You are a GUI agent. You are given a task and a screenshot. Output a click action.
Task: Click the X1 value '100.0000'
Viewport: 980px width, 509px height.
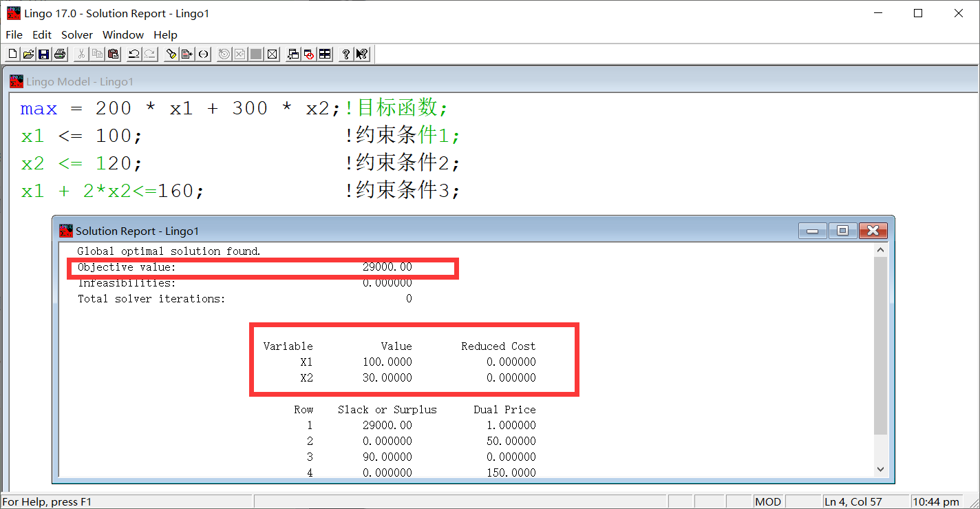(x=387, y=362)
